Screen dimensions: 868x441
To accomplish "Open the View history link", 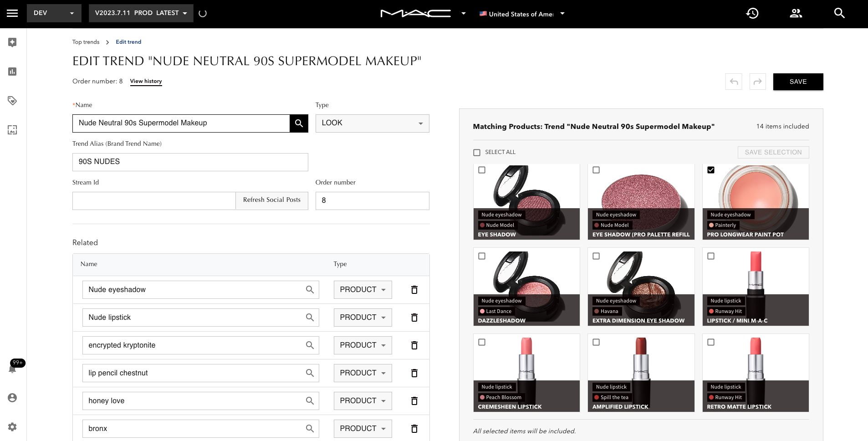I will click(x=146, y=81).
